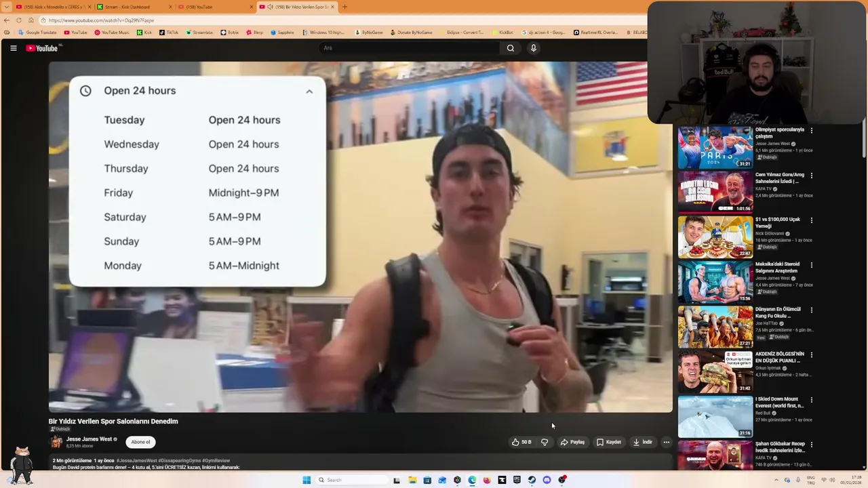The image size is (868, 488).
Task: Open a new browser tab
Action: (344, 7)
